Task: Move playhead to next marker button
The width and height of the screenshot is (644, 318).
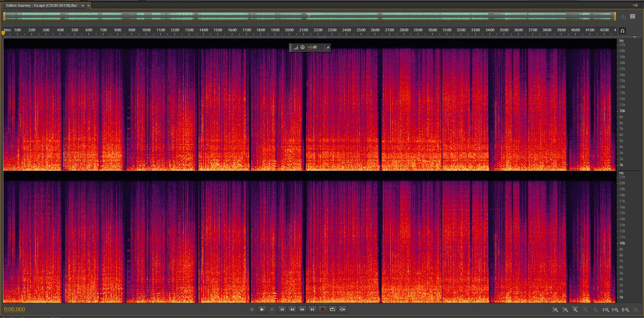Action: coord(312,310)
